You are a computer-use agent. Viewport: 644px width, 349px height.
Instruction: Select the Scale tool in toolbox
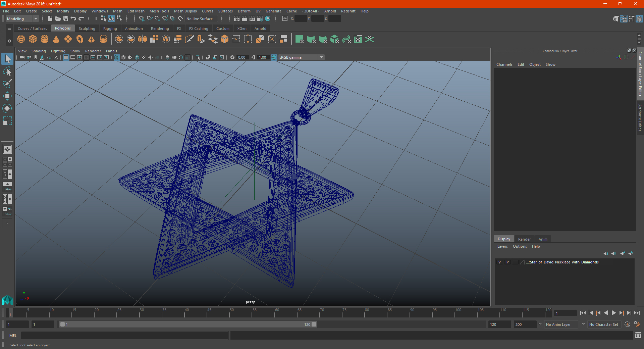coord(7,120)
